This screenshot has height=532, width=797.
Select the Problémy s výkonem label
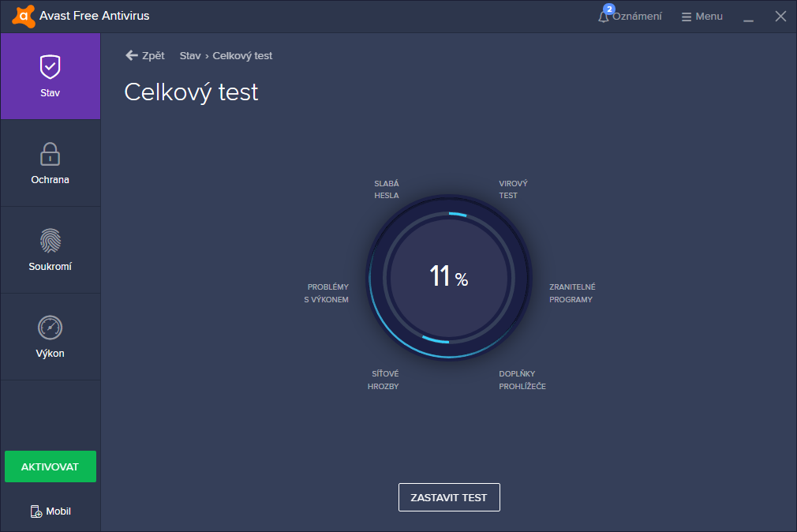(327, 293)
